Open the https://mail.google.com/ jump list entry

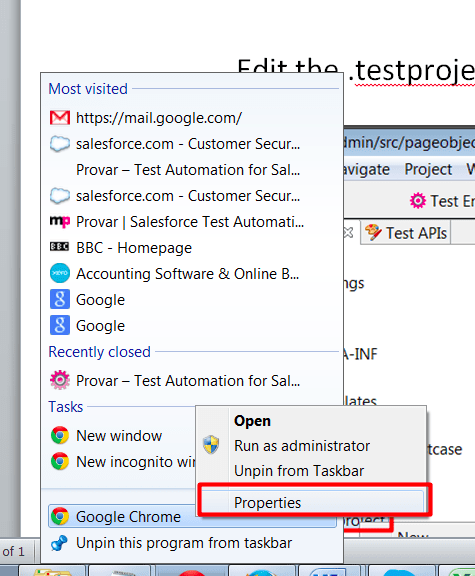pyautogui.click(x=192, y=118)
